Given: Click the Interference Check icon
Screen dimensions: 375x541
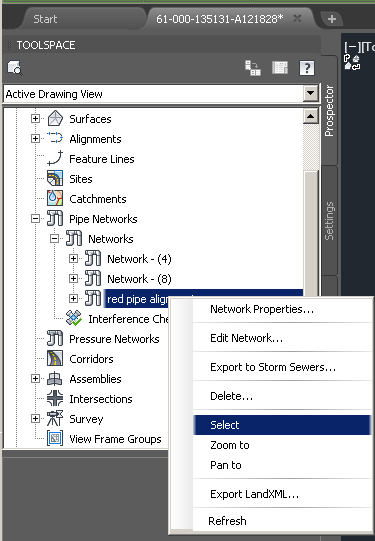Looking at the screenshot, I should 74,318.
